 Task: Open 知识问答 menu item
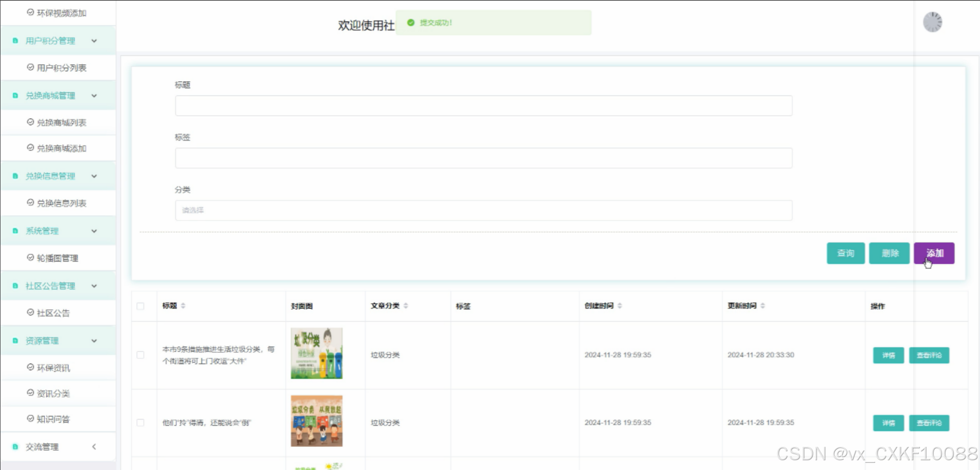pyautogui.click(x=58, y=420)
